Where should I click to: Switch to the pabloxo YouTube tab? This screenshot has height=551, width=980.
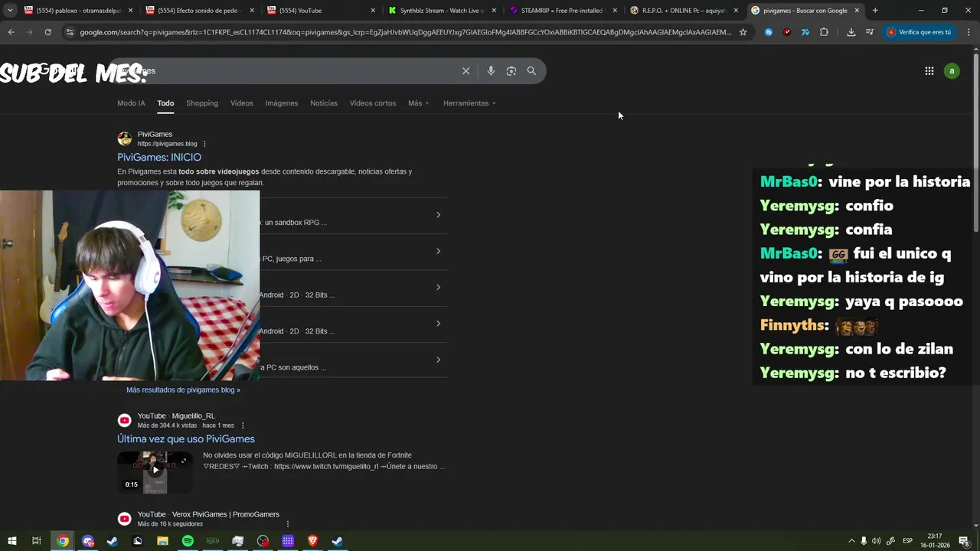tap(77, 11)
